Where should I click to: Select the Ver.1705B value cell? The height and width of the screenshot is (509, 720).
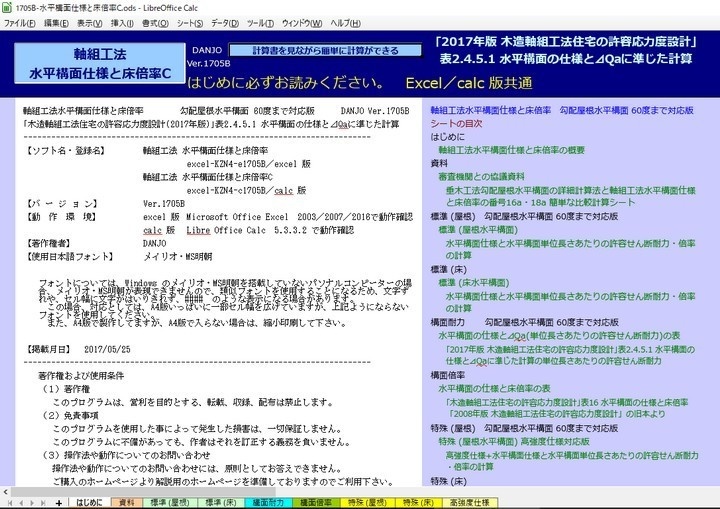(x=164, y=204)
